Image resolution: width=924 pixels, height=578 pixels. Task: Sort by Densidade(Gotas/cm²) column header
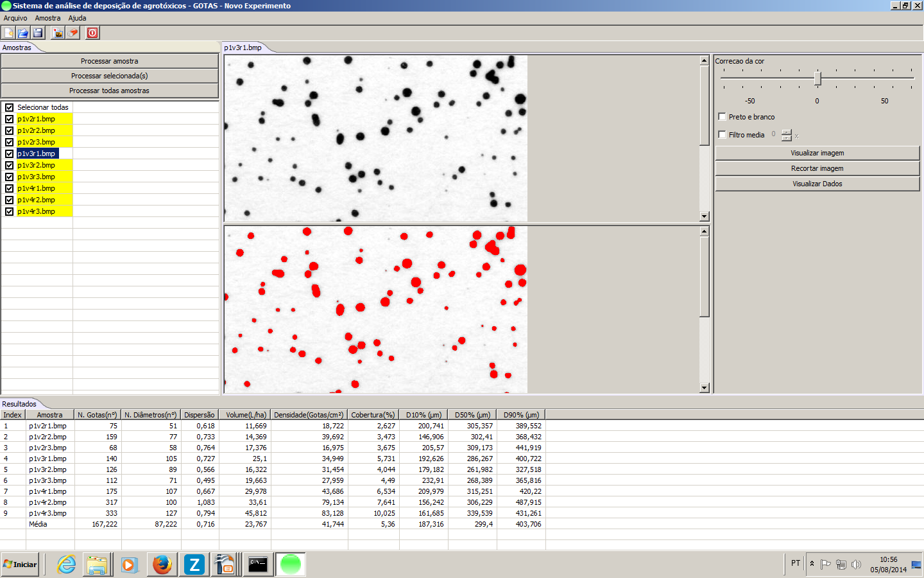[x=309, y=415]
